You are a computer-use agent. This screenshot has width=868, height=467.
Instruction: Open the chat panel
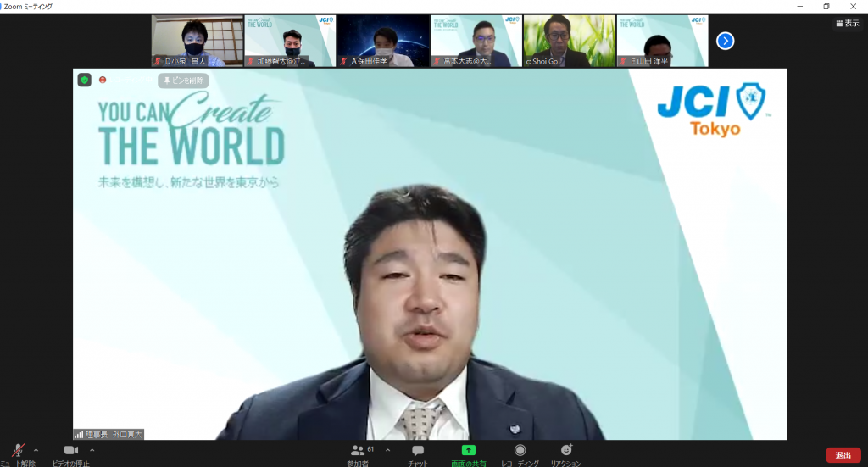417,453
